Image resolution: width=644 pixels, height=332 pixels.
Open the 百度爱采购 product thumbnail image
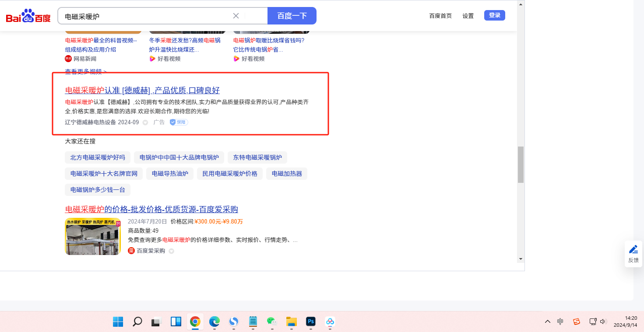point(93,236)
